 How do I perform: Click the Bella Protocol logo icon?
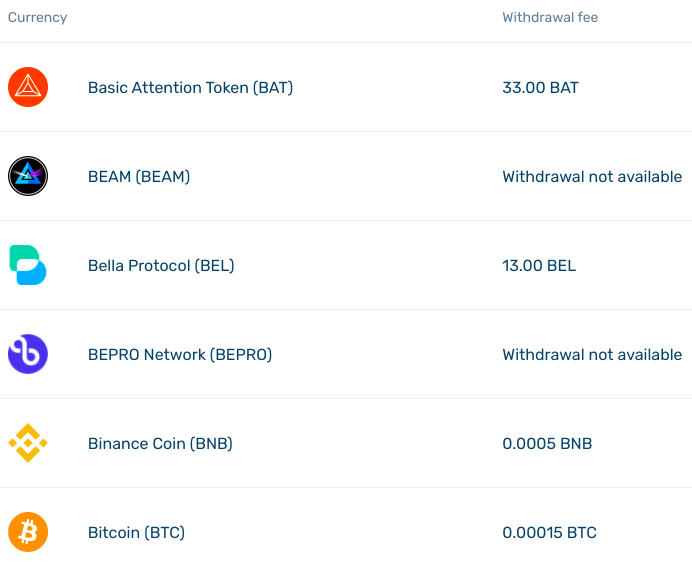coord(28,265)
